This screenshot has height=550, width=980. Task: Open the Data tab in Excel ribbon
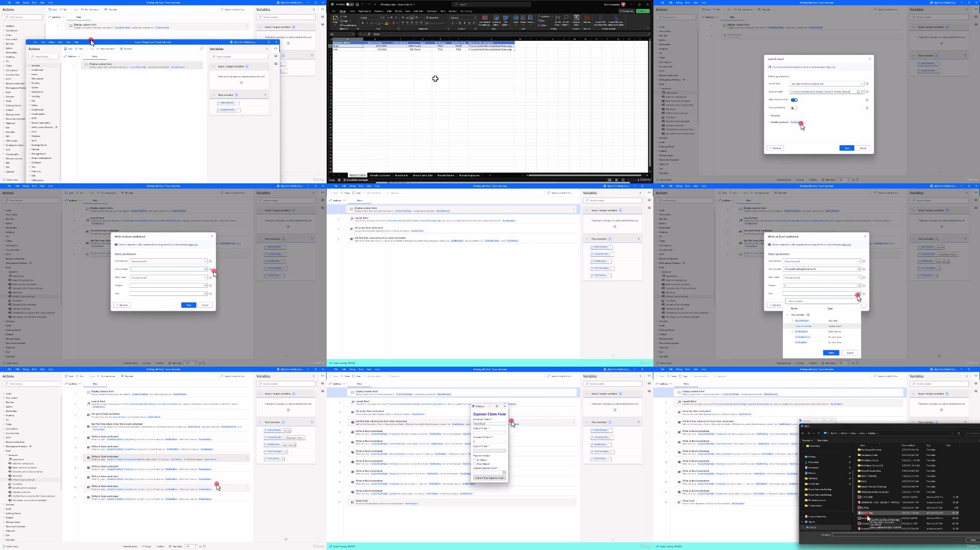(389, 11)
